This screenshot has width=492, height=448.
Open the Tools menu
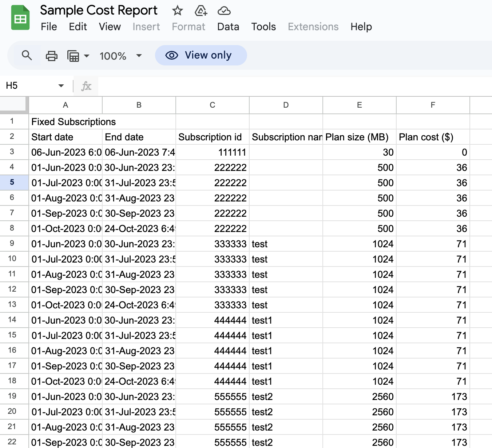click(263, 27)
